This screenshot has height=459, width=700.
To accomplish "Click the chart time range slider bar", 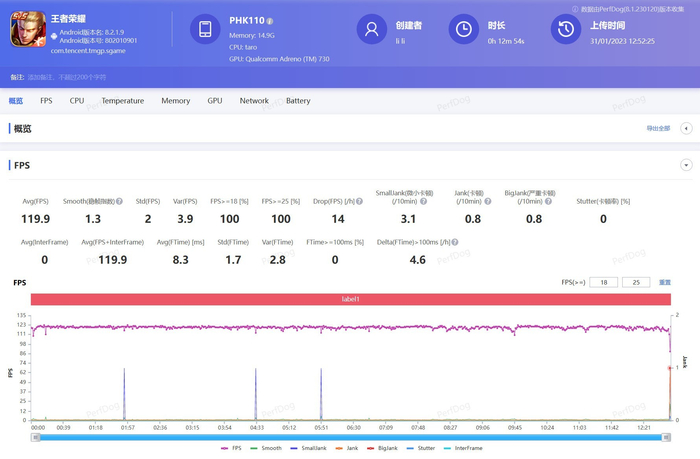I will pos(350,436).
